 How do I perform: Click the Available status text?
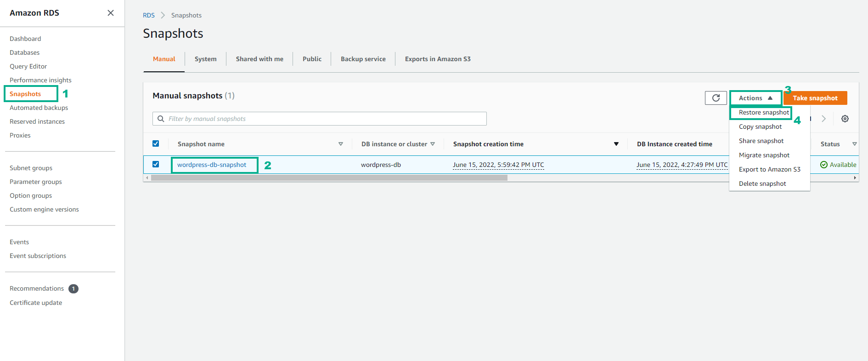(x=843, y=165)
